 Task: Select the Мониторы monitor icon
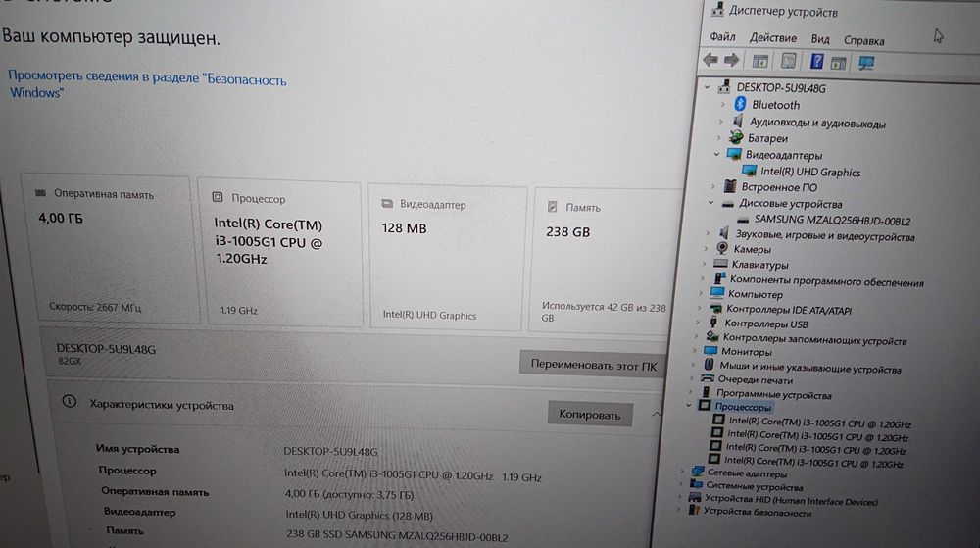710,351
